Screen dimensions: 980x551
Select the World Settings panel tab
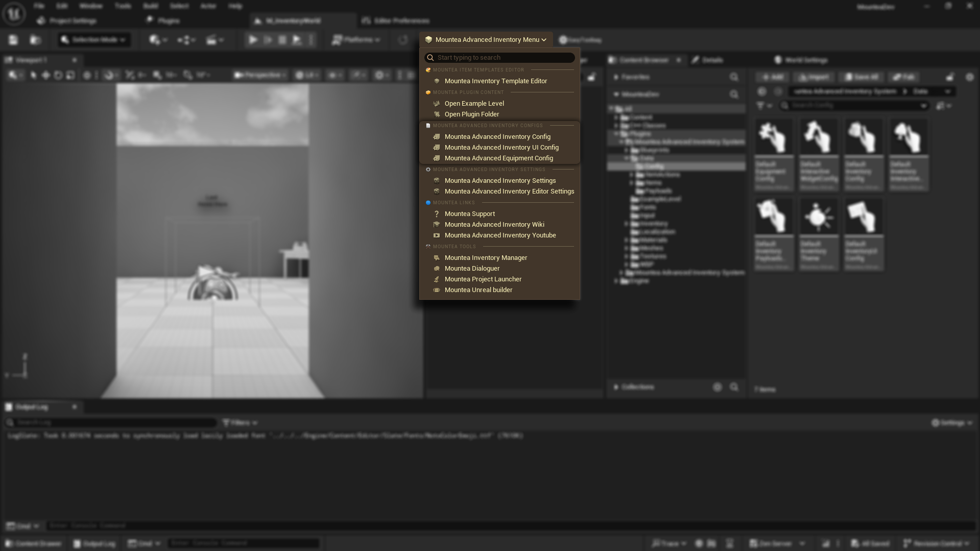[x=801, y=60]
